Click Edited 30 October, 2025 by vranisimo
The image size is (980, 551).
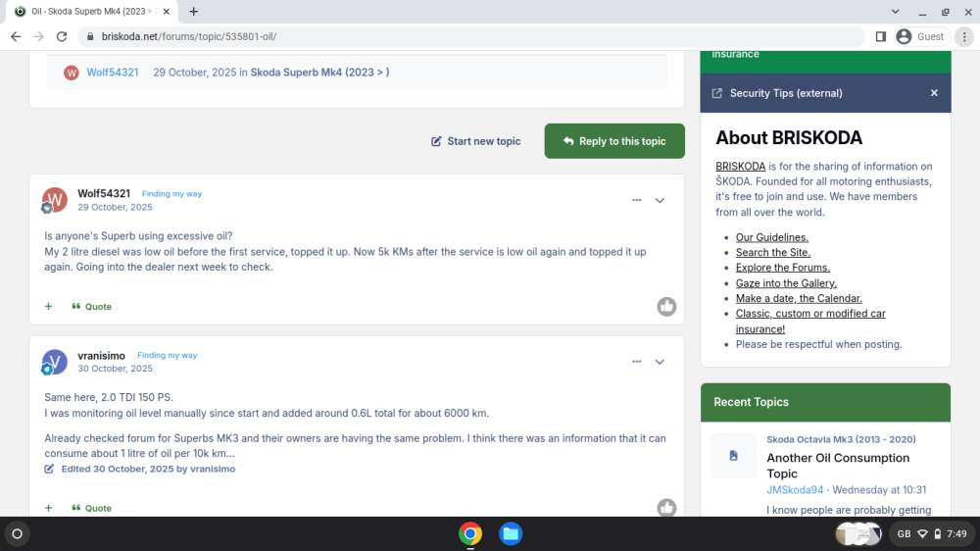click(x=148, y=469)
